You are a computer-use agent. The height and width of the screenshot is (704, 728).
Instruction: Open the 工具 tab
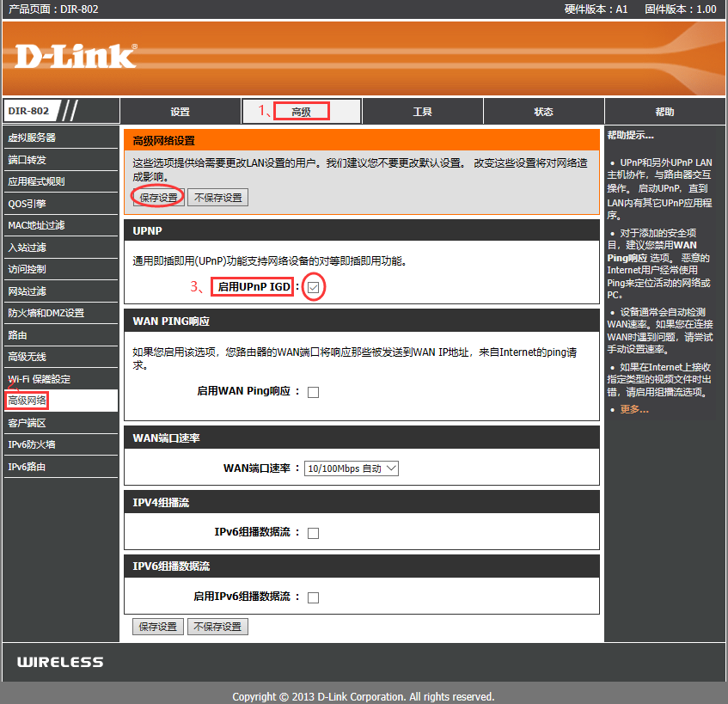pyautogui.click(x=422, y=112)
